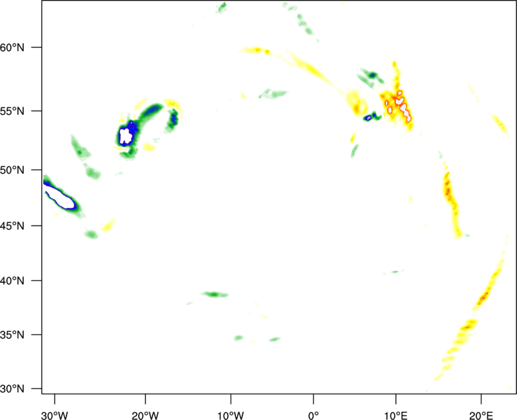Click the 60°N latitude label
This screenshot has height=420, width=517.
[12, 47]
